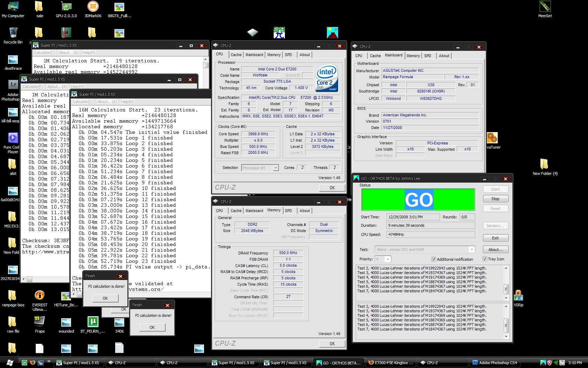Switch to SPD tab in top CPU-Z
The image size is (588, 368).
(288, 55)
